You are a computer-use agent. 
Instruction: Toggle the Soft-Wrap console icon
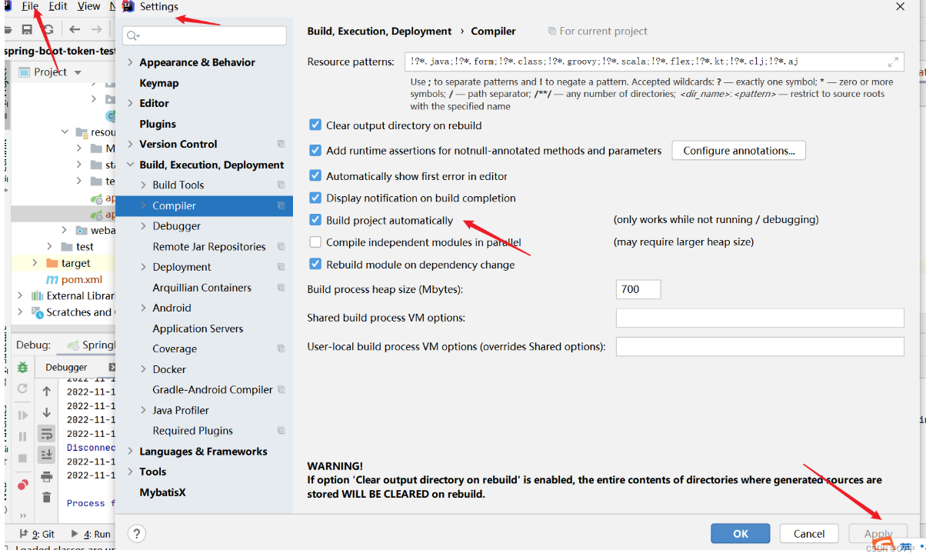pos(47,434)
